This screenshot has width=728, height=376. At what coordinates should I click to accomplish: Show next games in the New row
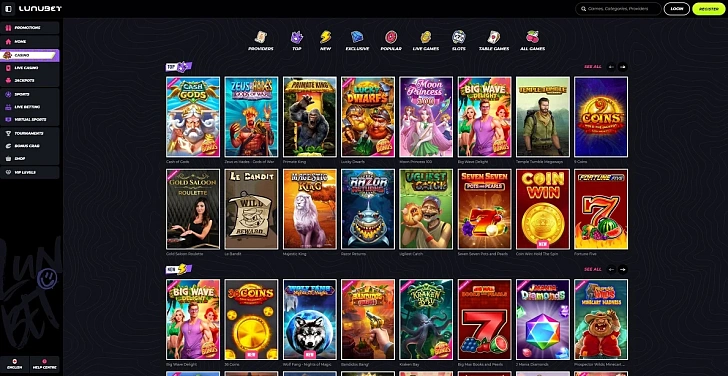(x=623, y=269)
